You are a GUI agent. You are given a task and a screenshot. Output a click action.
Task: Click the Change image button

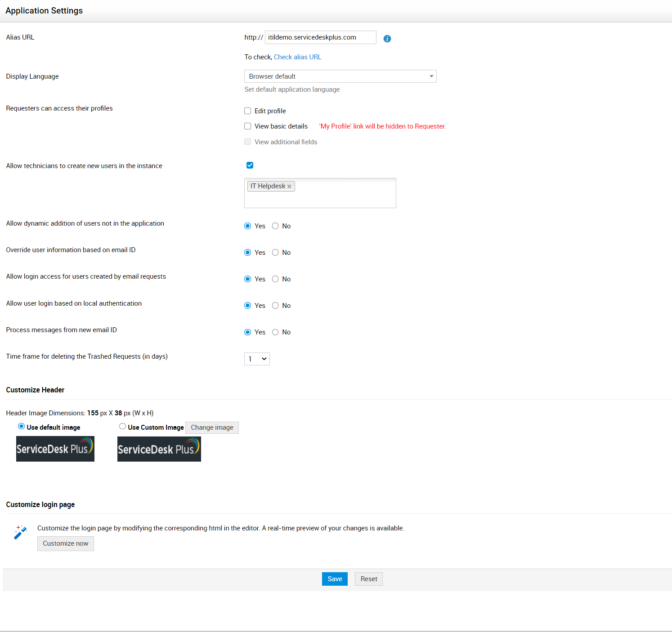[x=212, y=427]
